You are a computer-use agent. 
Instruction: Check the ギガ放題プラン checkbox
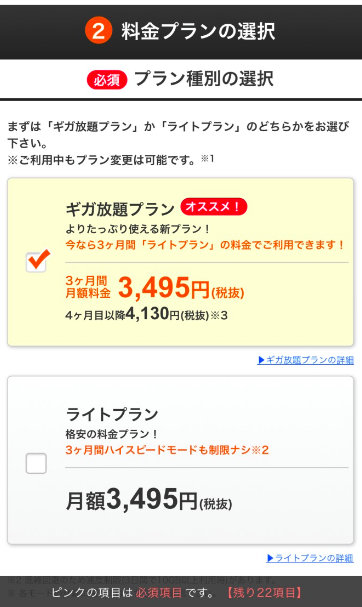click(36, 262)
